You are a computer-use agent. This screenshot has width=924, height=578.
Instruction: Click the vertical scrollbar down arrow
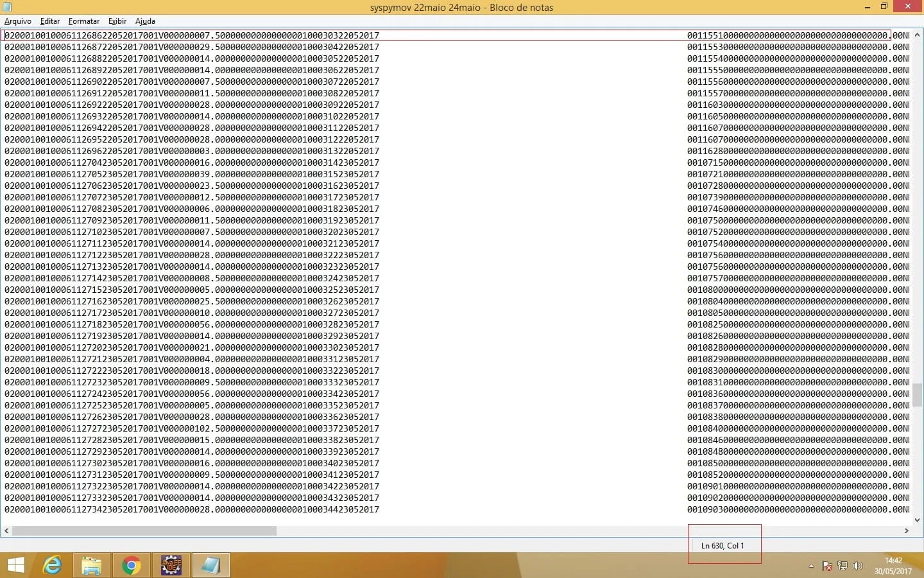917,520
